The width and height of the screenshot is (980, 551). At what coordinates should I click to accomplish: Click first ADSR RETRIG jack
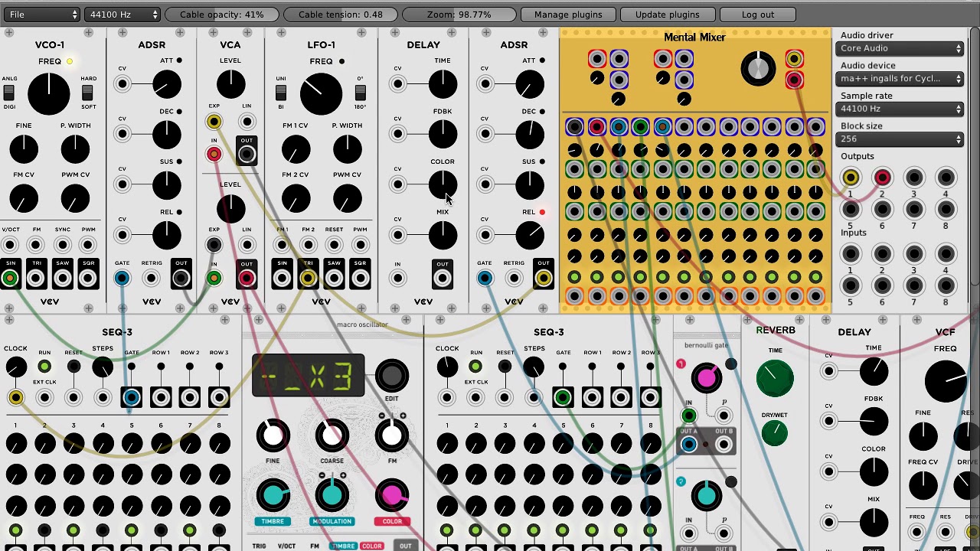[x=152, y=279]
